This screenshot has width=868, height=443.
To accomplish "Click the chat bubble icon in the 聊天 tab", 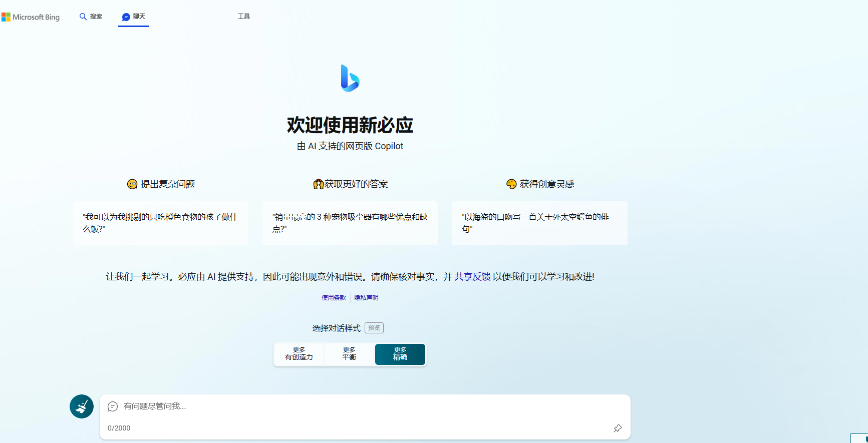I will point(126,17).
